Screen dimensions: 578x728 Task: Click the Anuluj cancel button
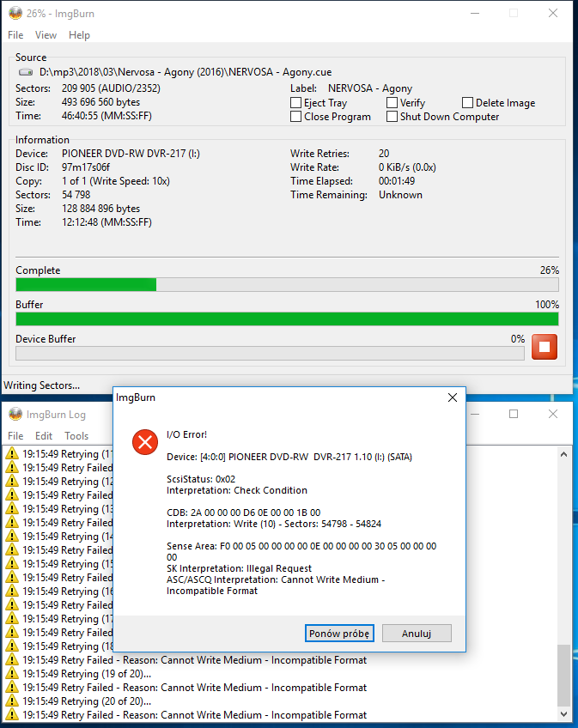pos(417,634)
